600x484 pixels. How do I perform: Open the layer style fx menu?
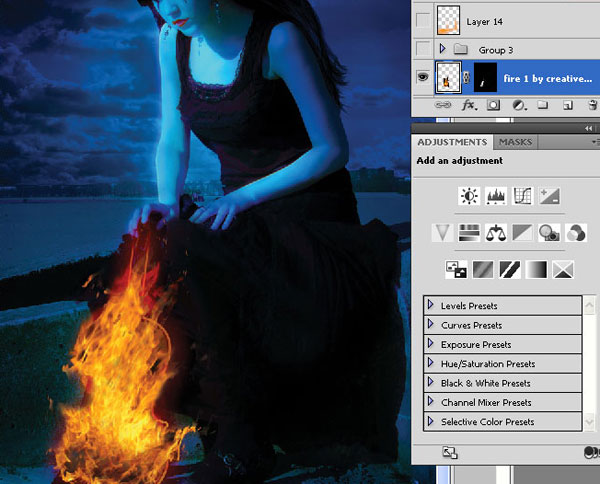click(469, 105)
